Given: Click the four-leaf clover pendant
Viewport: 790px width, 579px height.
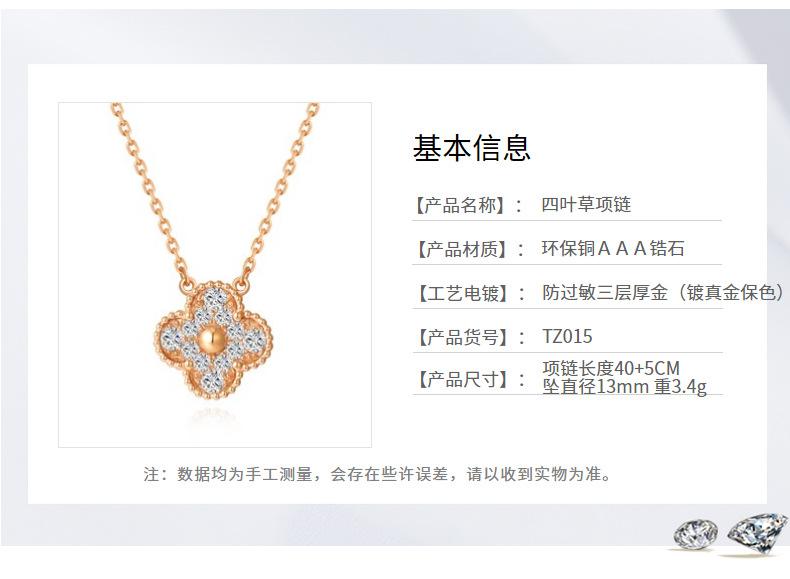Looking at the screenshot, I should (x=214, y=340).
